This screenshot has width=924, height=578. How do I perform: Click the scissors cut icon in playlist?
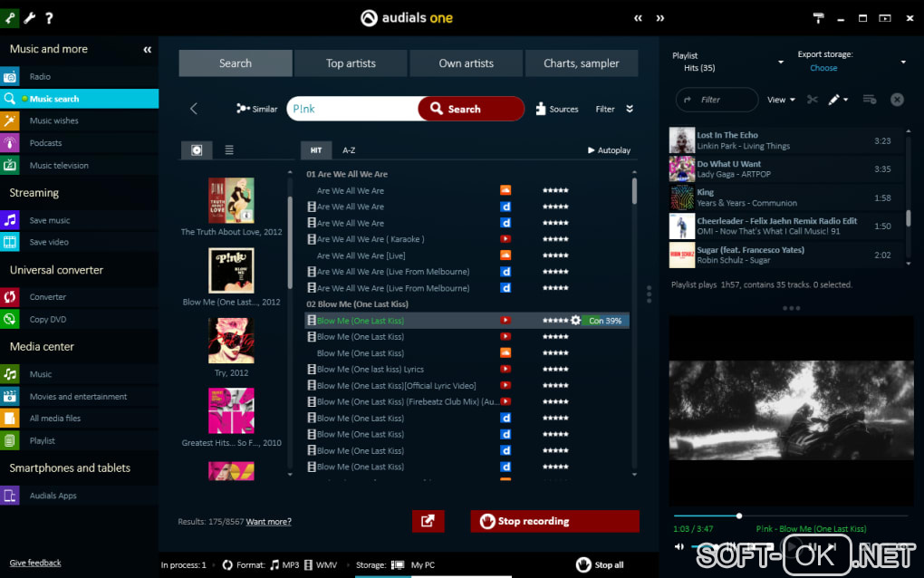pos(812,100)
